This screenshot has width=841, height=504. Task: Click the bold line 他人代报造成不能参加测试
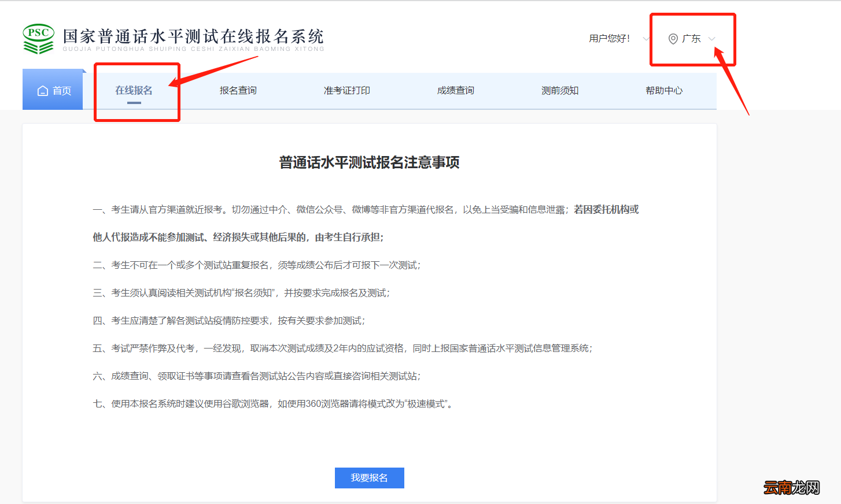tap(238, 238)
